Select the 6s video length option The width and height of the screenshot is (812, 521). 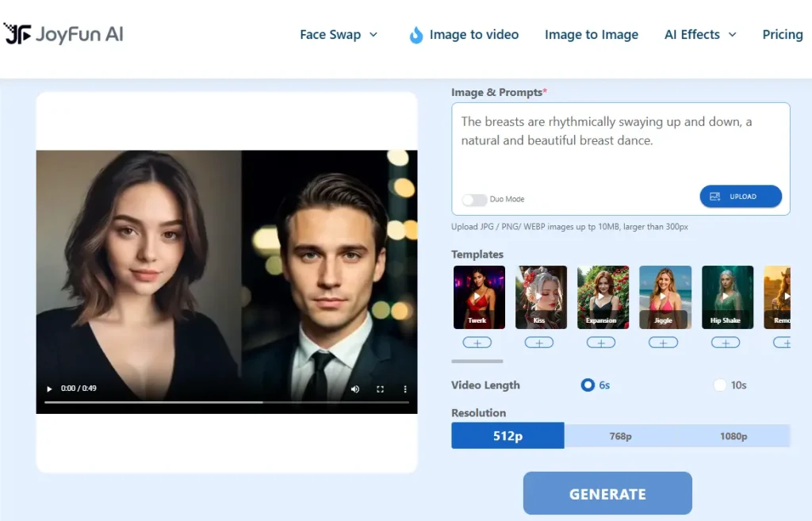588,385
